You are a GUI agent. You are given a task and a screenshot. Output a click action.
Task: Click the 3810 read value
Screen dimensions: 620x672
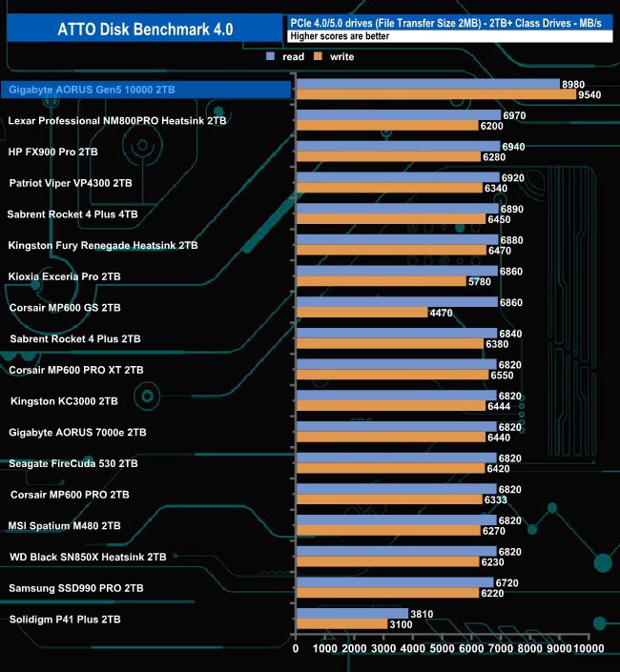[422, 614]
